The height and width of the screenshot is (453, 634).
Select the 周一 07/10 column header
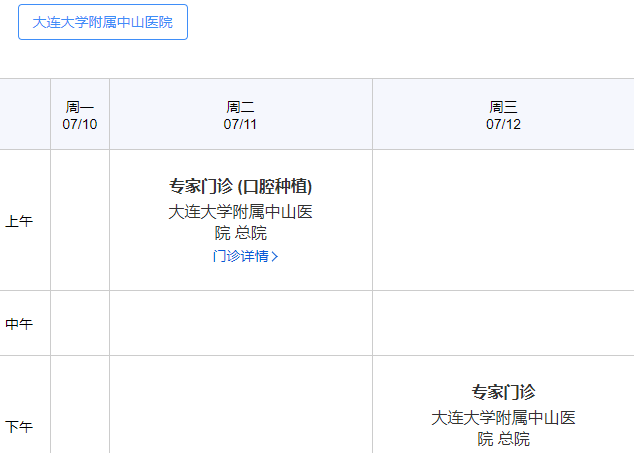(x=80, y=115)
